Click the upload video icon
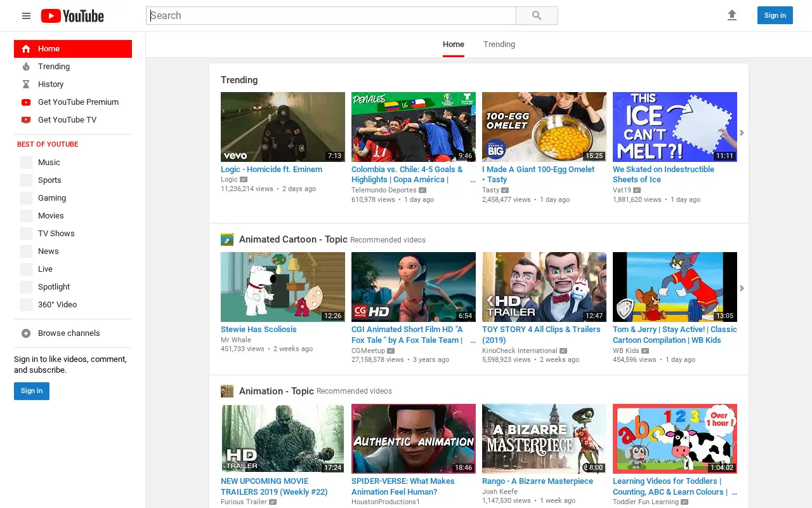Screen dimensions: 812x508 tap(732, 15)
